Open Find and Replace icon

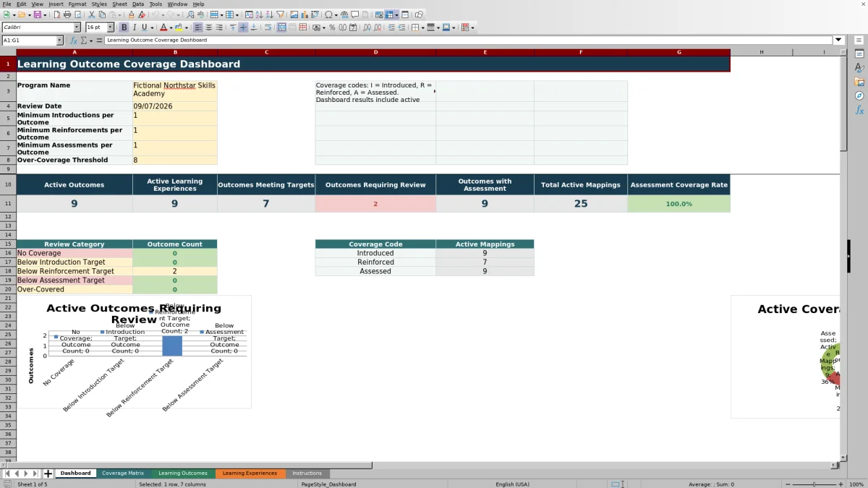(190, 14)
